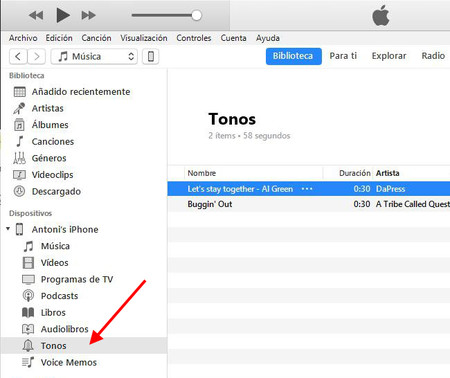
Task: Open Álbumes in the library
Action: pyautogui.click(x=50, y=125)
